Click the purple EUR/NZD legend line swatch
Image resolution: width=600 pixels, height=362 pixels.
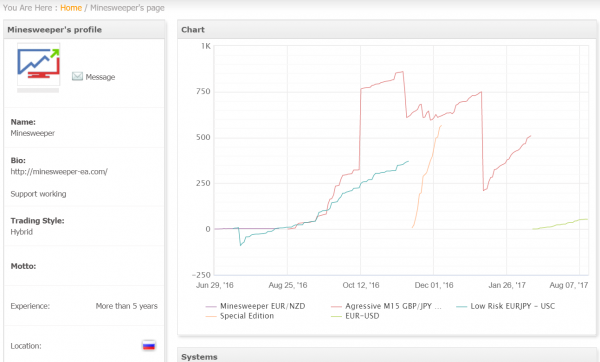pyautogui.click(x=211, y=307)
